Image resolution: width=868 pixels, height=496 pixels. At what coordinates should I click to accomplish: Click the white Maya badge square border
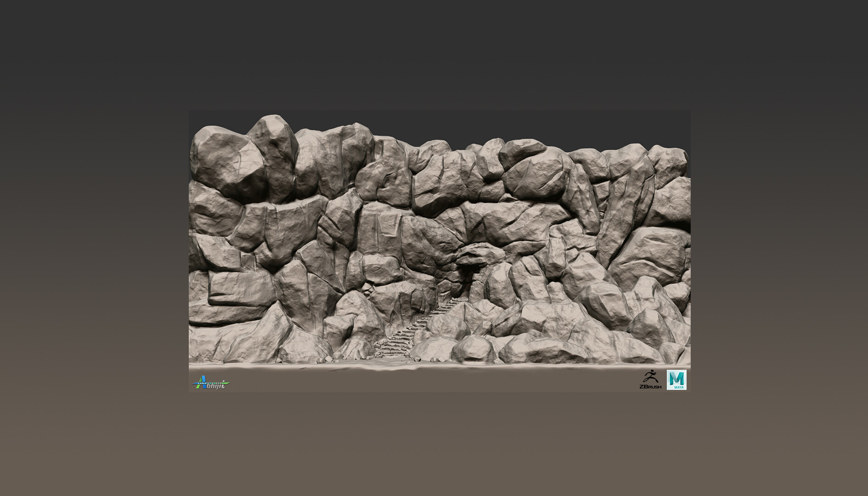pos(677,370)
